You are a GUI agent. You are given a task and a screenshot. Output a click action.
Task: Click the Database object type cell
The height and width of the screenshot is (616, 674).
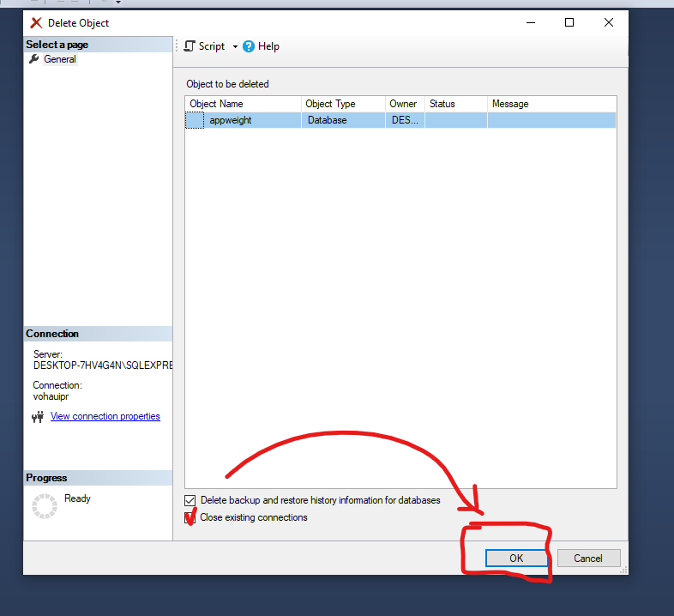(343, 120)
